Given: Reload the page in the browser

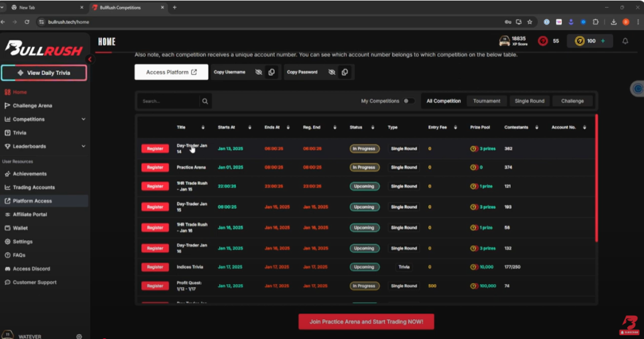Looking at the screenshot, I should 27,22.
